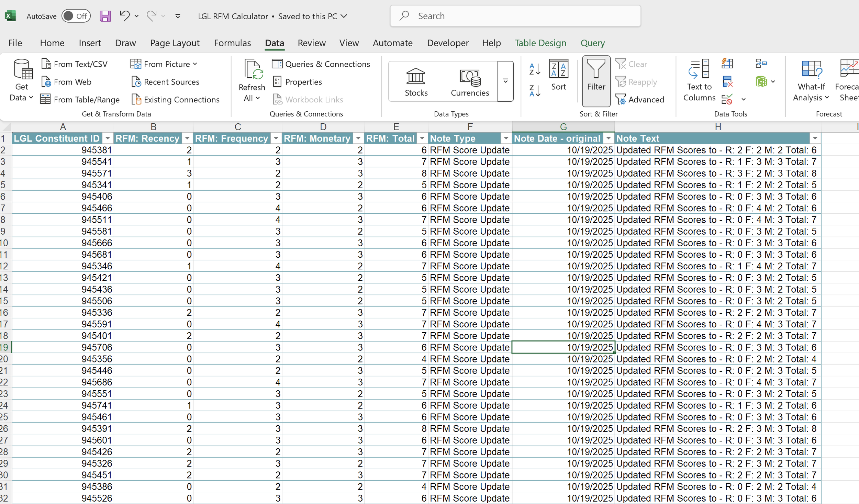This screenshot has width=859, height=504.
Task: Click Note Text cell in row 2
Action: click(x=718, y=150)
